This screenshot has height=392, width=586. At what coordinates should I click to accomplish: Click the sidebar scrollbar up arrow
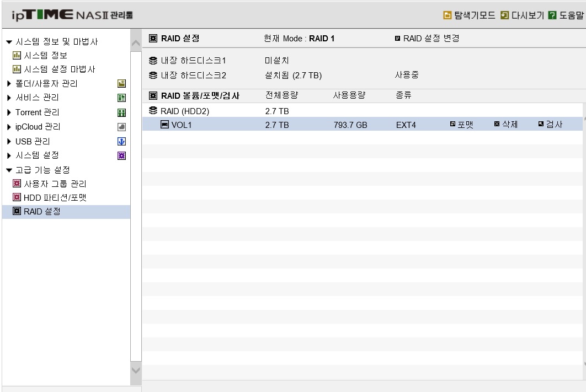[136, 44]
